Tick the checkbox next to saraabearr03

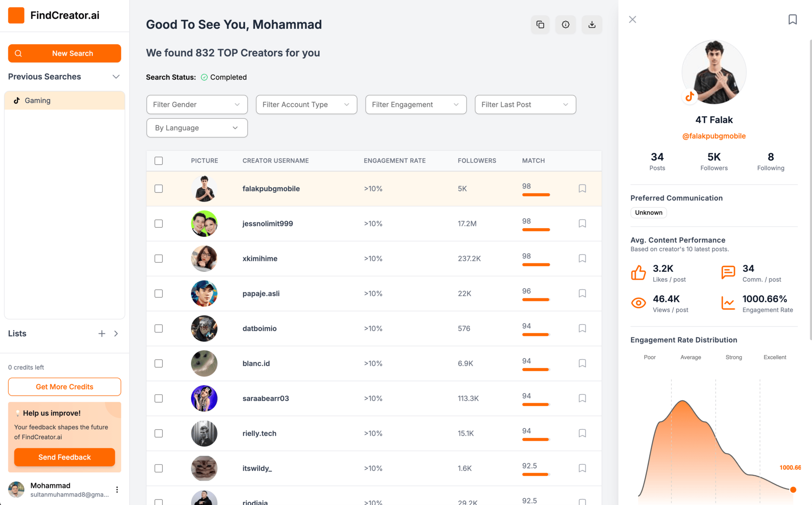159,398
